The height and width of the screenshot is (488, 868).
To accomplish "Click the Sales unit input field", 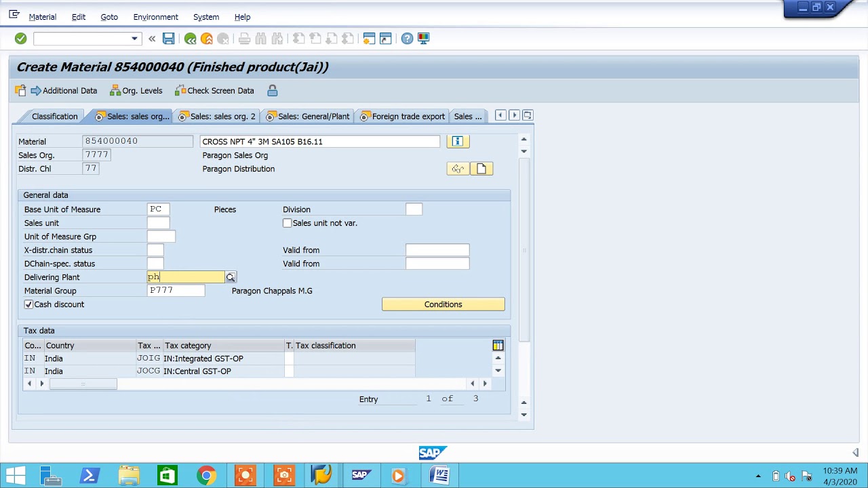I will click(158, 223).
